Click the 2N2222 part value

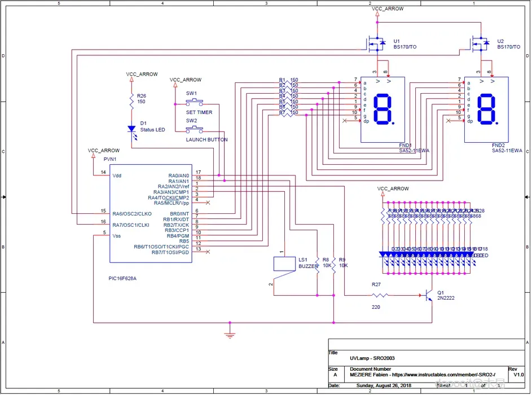click(446, 298)
